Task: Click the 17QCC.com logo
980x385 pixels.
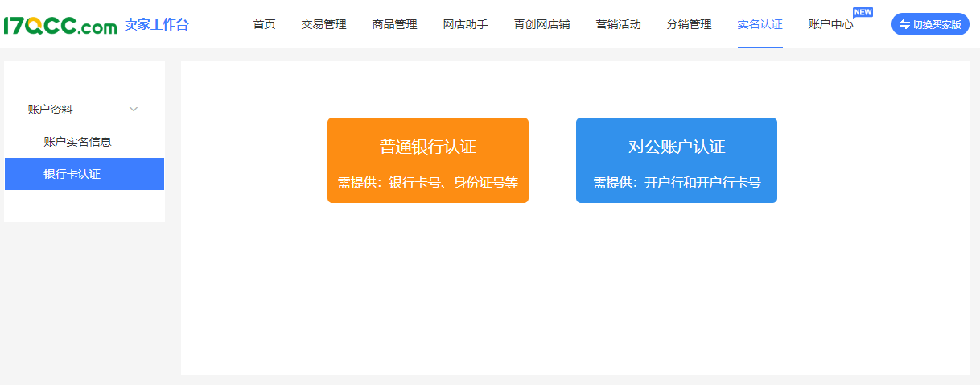Action: click(60, 26)
